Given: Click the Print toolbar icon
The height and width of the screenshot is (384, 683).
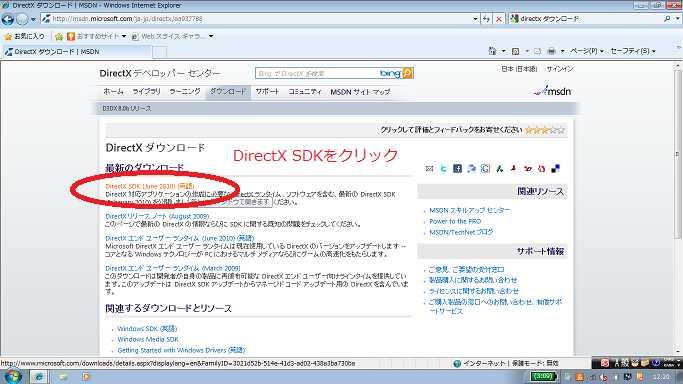Looking at the screenshot, I should (x=551, y=51).
